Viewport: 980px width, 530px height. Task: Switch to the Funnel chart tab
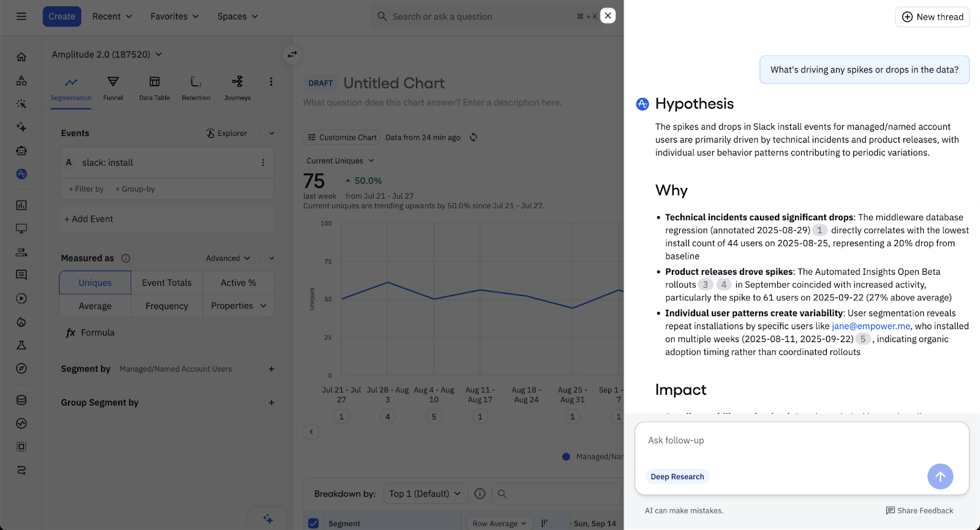(113, 89)
